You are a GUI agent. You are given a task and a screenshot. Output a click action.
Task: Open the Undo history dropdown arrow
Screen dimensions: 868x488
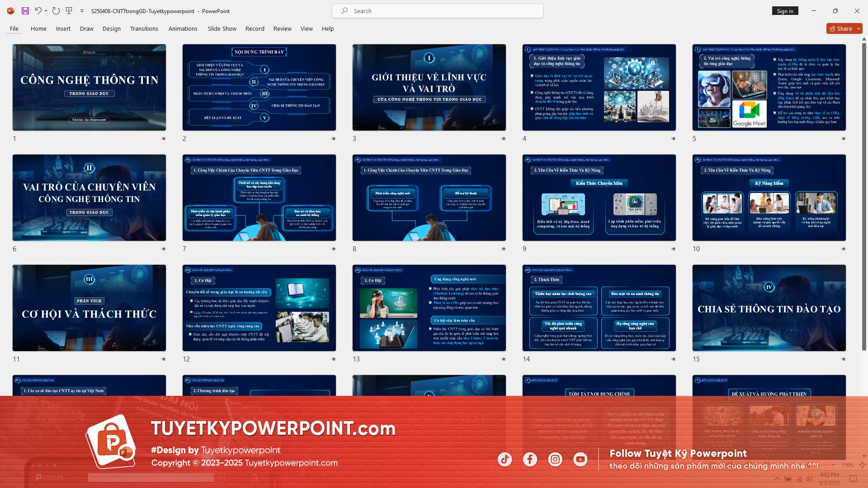pyautogui.click(x=46, y=11)
